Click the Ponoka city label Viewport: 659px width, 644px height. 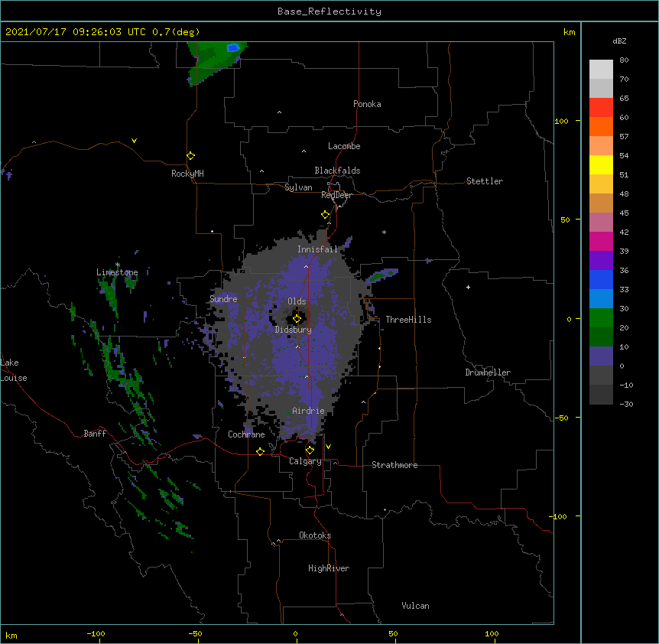[367, 104]
